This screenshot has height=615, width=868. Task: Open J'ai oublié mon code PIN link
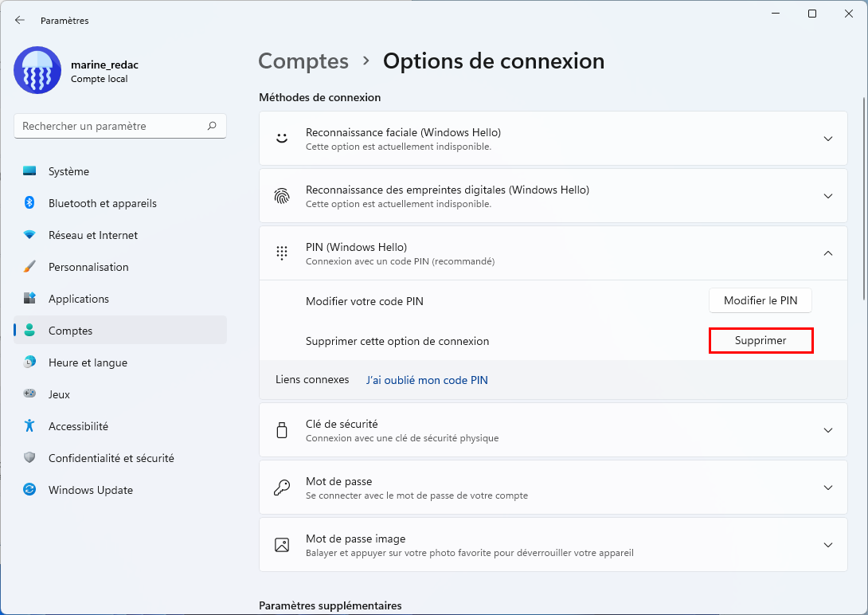(x=427, y=380)
